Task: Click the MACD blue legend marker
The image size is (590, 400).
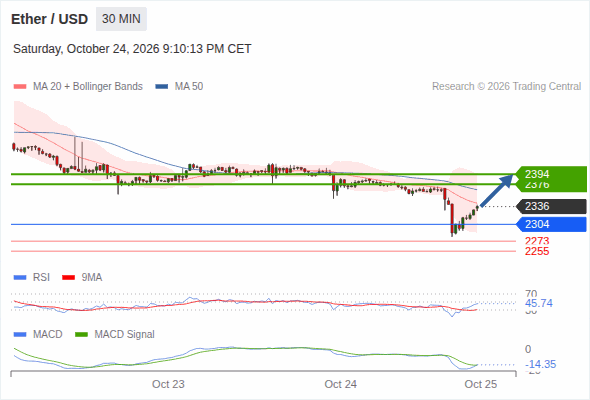Action: click(20, 335)
